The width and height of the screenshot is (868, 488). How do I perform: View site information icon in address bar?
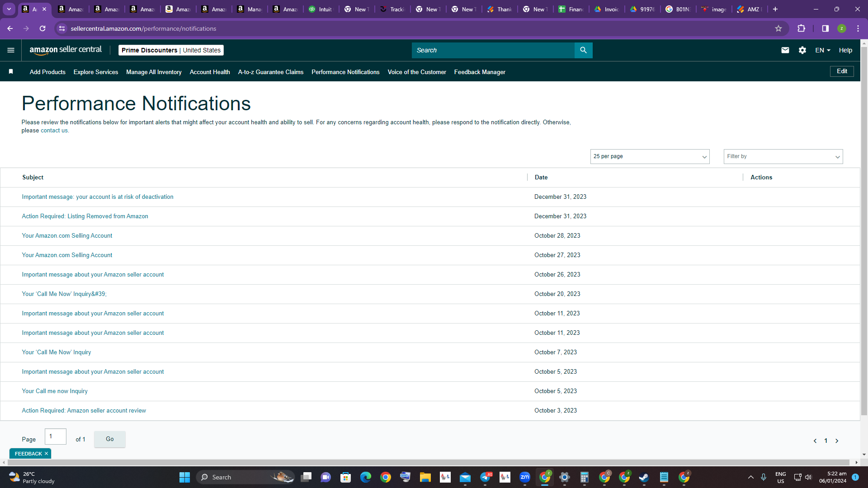tap(62, 28)
